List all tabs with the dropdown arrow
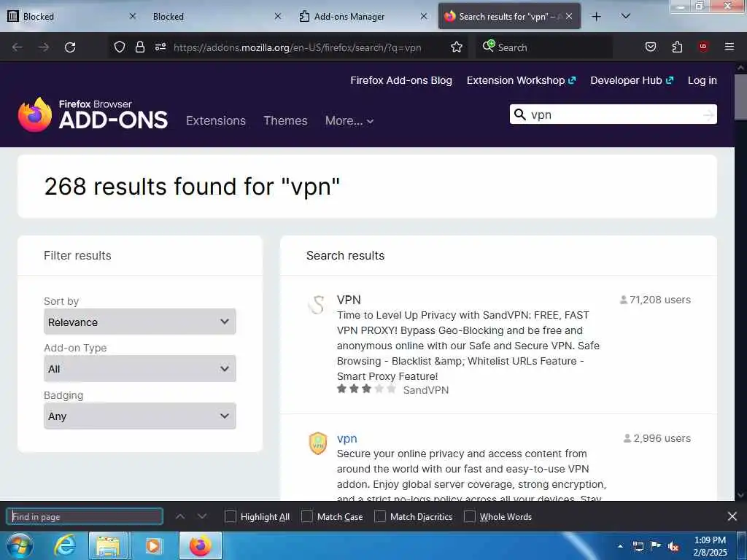 [626, 16]
